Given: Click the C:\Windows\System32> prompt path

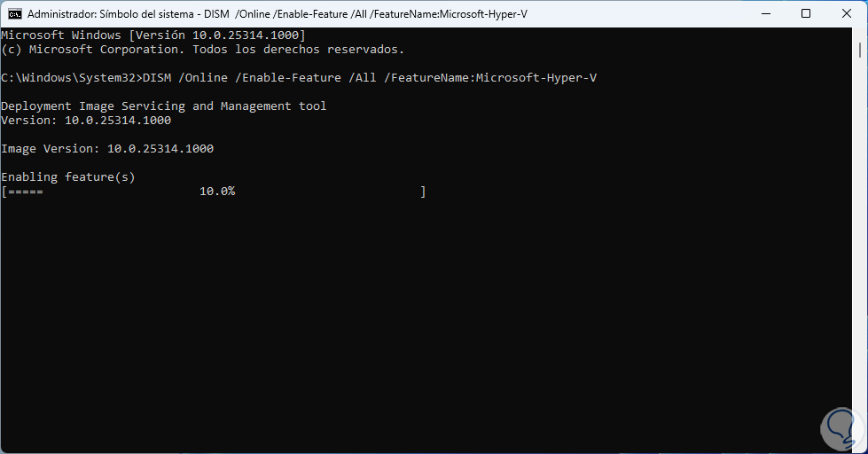Looking at the screenshot, I should pos(71,78).
